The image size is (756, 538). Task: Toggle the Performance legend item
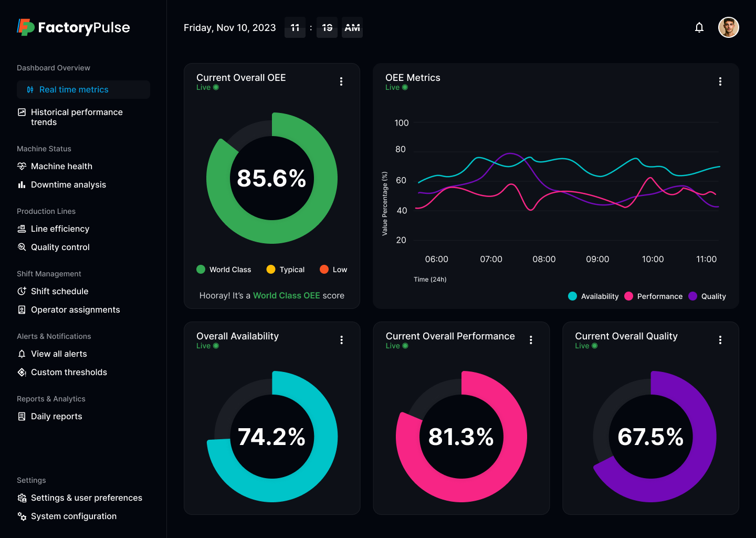[654, 296]
